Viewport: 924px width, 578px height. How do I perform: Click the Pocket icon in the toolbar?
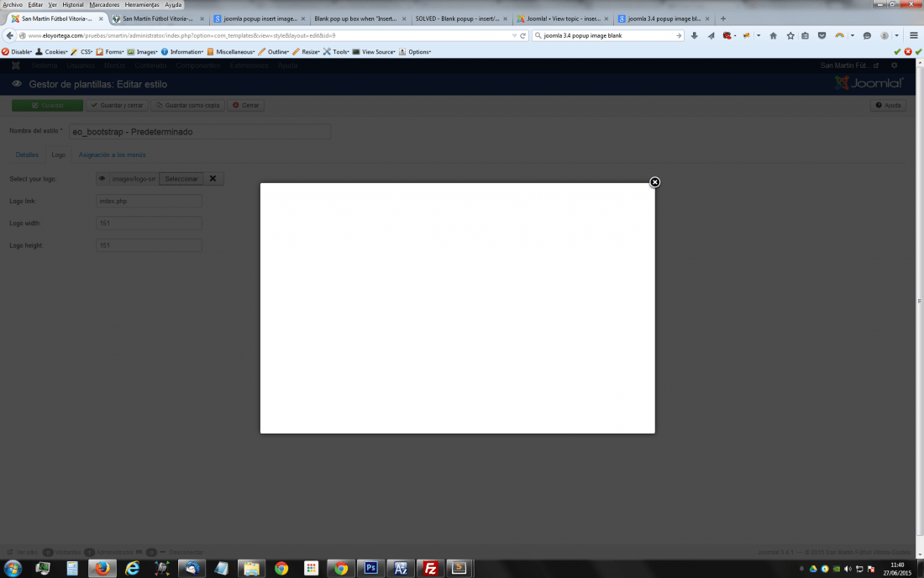click(822, 35)
